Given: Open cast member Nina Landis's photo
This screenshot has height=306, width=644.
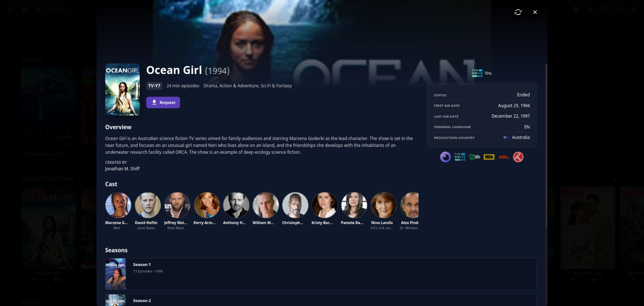Looking at the screenshot, I should coord(384,205).
